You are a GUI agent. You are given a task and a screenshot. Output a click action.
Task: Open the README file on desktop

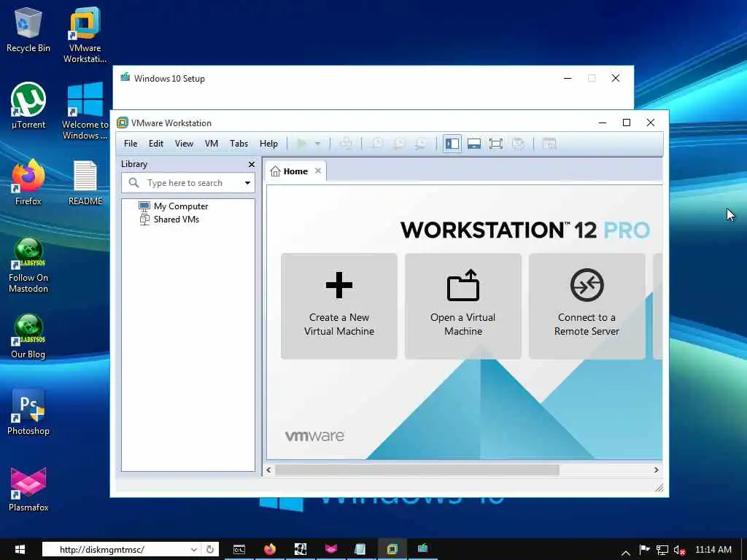click(85, 183)
